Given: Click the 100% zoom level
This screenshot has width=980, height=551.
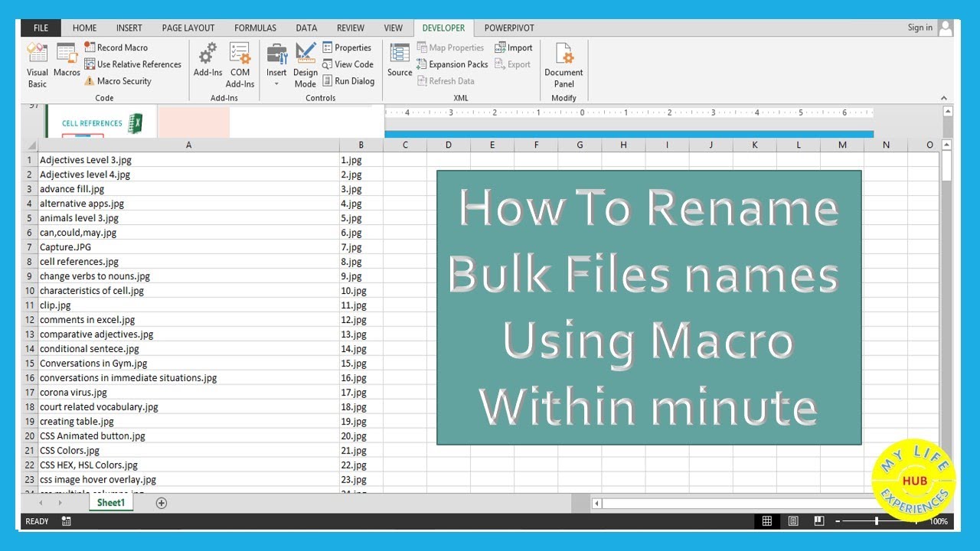Looking at the screenshot, I should pyautogui.click(x=938, y=521).
